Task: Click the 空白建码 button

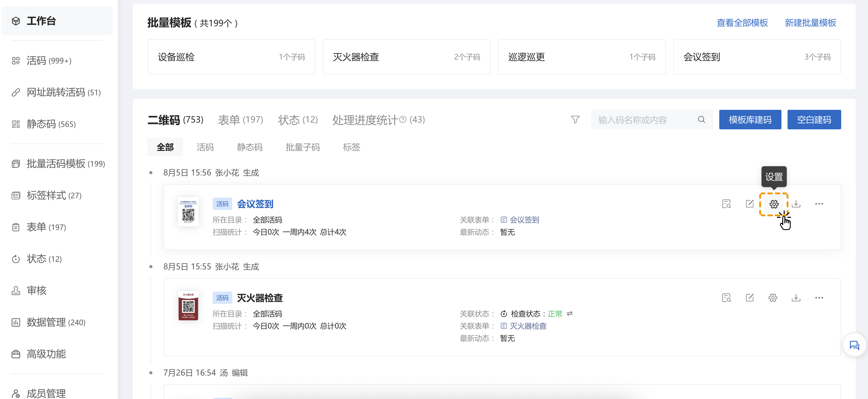Action: click(x=814, y=120)
